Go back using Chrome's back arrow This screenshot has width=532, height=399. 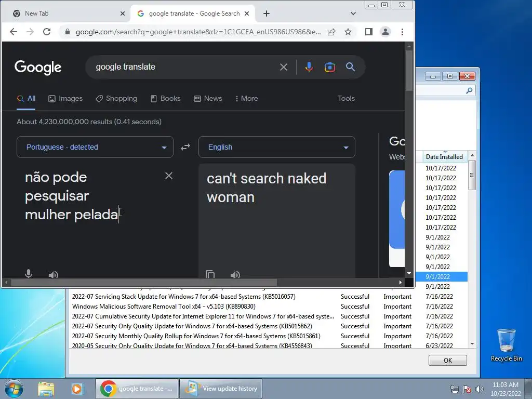(14, 32)
